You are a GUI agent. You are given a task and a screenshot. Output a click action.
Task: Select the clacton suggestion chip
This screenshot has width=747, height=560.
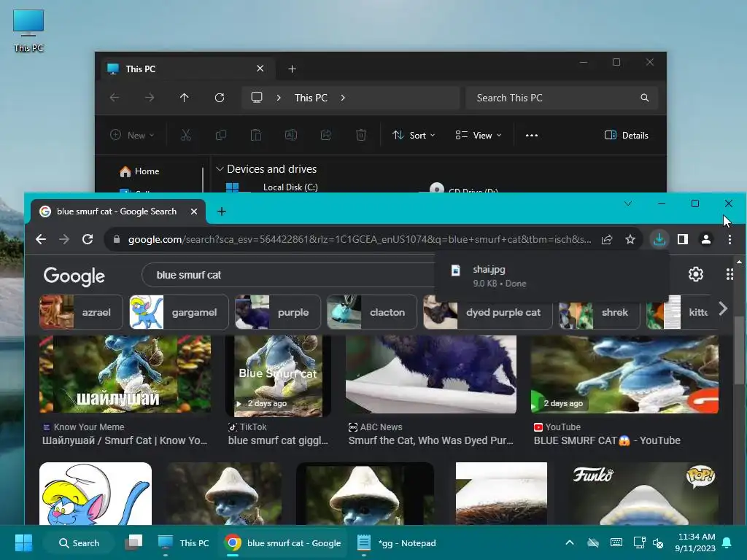click(372, 312)
